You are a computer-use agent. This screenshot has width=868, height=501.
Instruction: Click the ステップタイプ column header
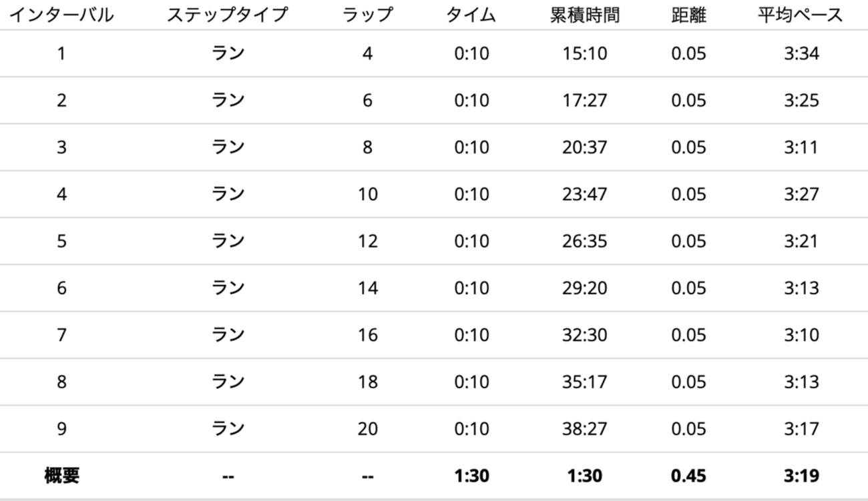click(x=228, y=15)
